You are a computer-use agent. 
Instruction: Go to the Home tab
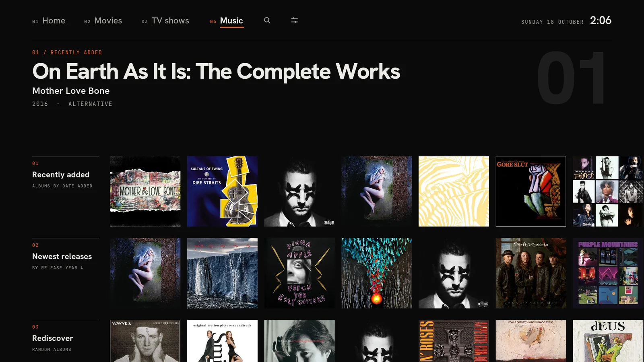tap(49, 21)
